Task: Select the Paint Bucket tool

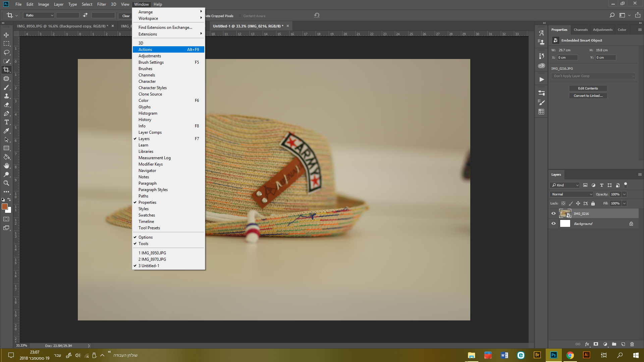Action: 6,157
